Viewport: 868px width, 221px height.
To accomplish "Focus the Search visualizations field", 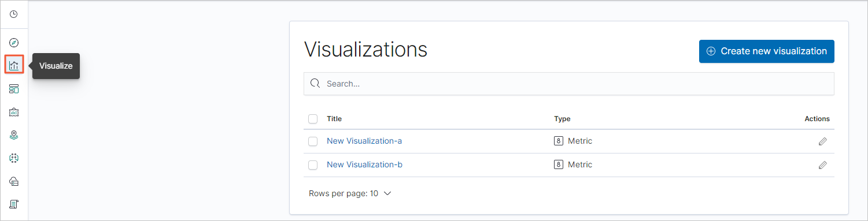I will tap(568, 84).
